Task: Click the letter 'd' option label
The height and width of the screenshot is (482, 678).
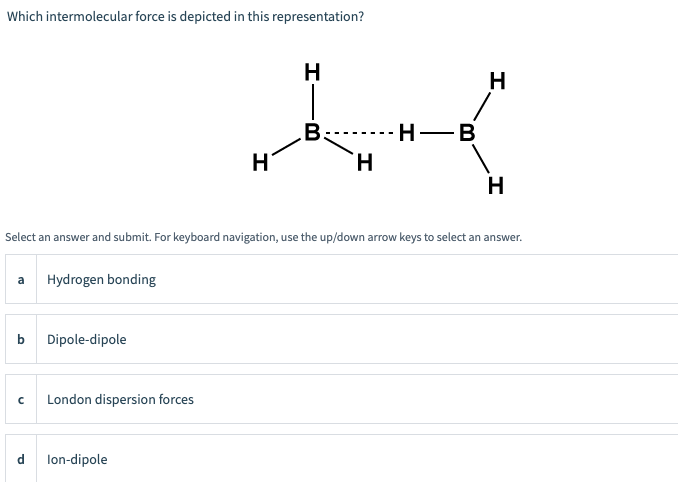Action: point(21,460)
